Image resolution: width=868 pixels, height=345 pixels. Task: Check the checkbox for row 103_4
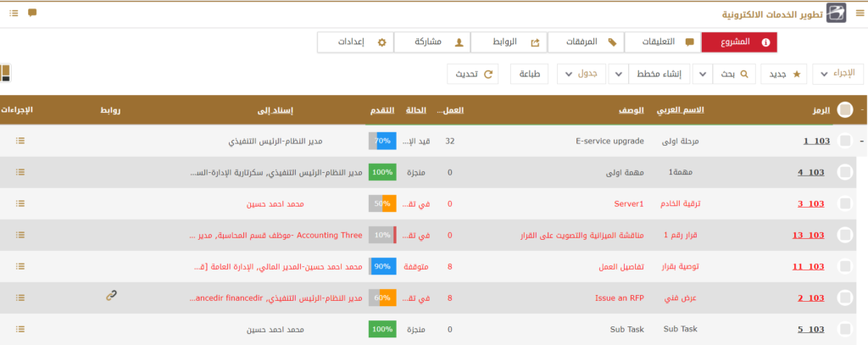click(x=844, y=173)
